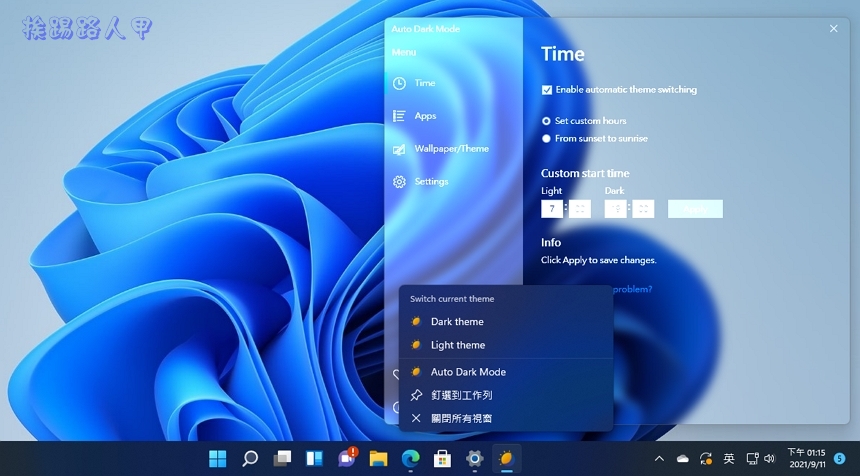This screenshot has height=476, width=860.
Task: Close the Auto Dark Mode window
Action: (834, 29)
